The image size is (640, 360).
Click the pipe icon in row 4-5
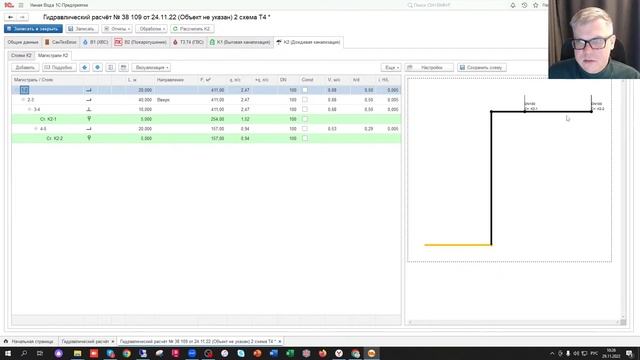(89, 129)
